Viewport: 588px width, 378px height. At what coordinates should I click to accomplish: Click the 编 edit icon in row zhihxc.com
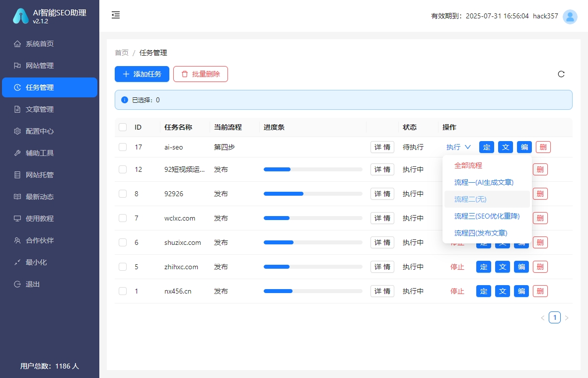[x=521, y=267]
